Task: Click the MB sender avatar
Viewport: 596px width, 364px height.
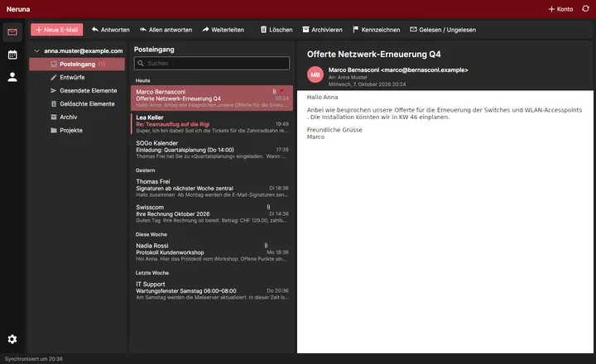Action: pos(315,74)
